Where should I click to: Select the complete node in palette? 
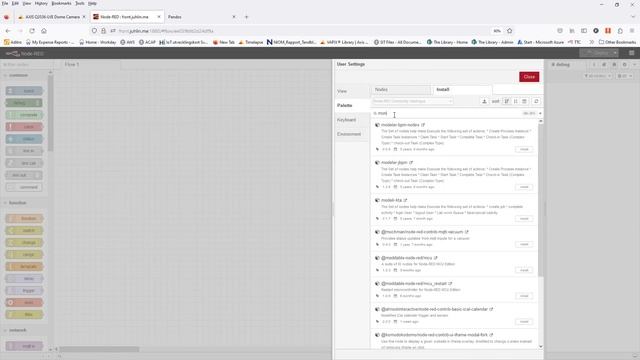click(x=24, y=115)
